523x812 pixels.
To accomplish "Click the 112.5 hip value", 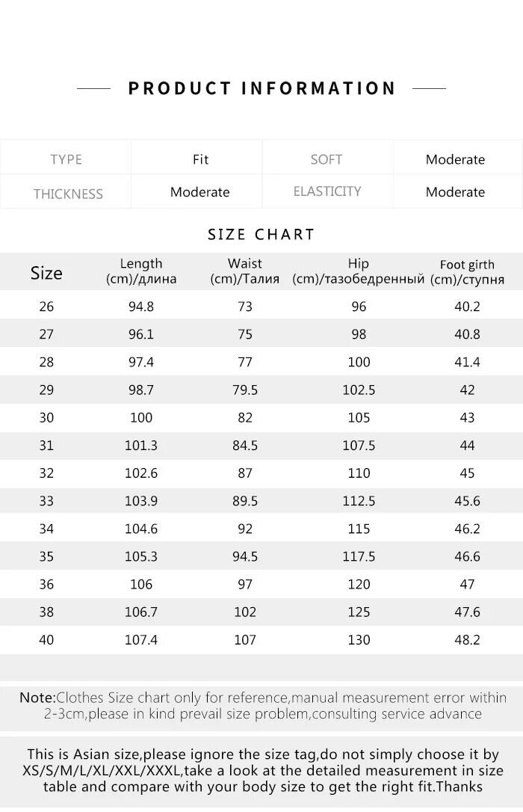I will (359, 501).
